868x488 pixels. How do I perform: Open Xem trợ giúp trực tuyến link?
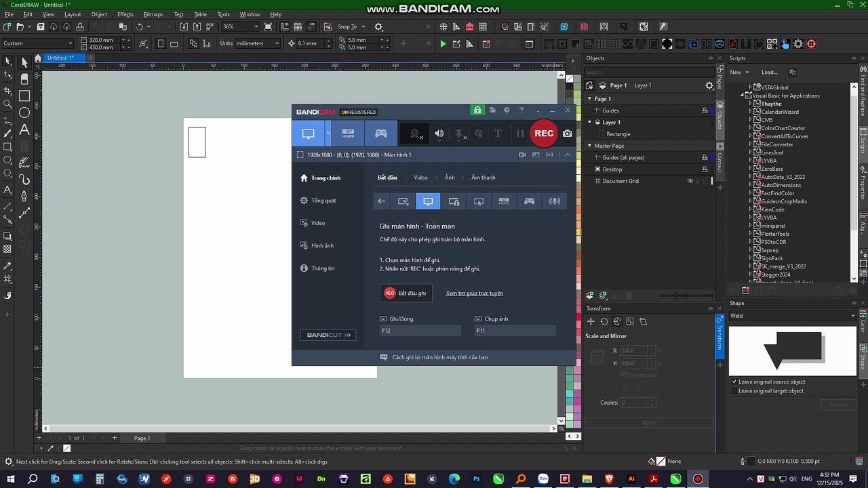coord(475,293)
